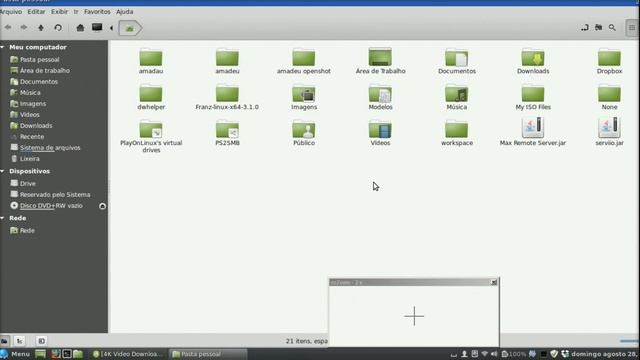
Task: Select the amadeu folder icon
Action: [227, 58]
